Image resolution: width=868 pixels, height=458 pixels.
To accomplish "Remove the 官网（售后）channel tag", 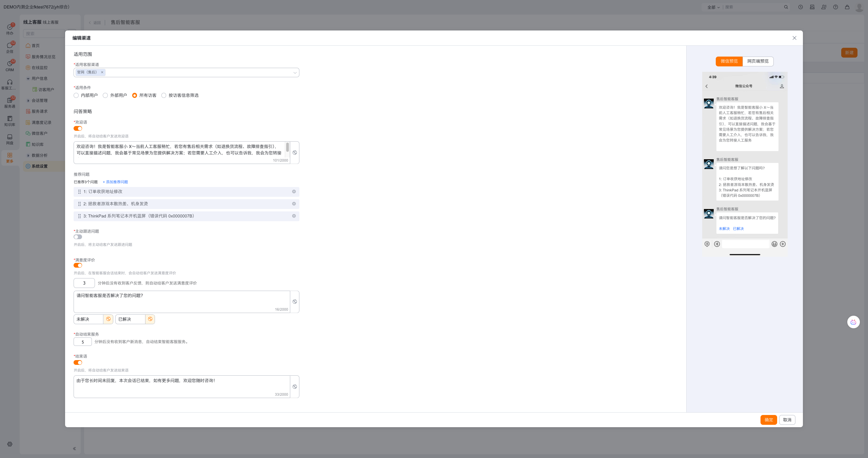I will (x=102, y=72).
